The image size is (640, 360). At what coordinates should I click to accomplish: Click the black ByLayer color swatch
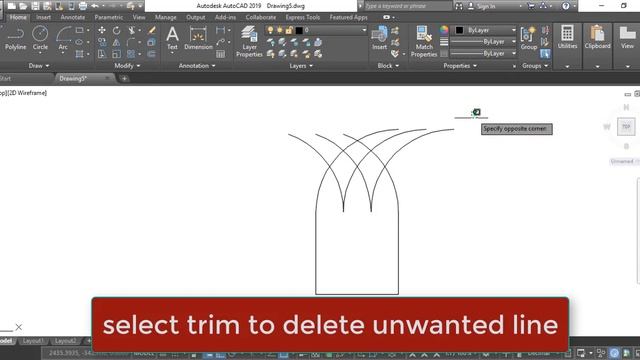459,30
